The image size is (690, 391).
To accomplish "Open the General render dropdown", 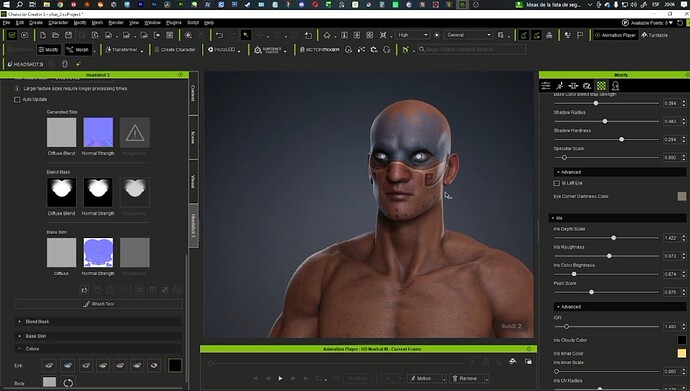I will (x=468, y=35).
